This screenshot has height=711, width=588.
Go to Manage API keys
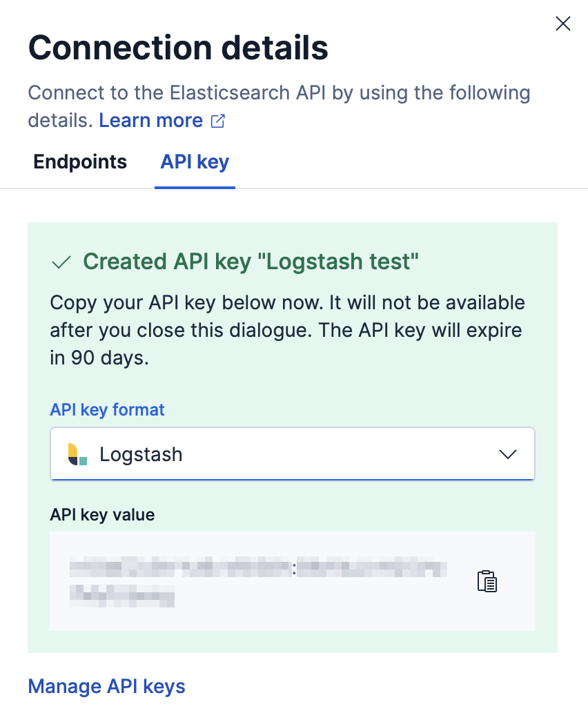point(106,686)
